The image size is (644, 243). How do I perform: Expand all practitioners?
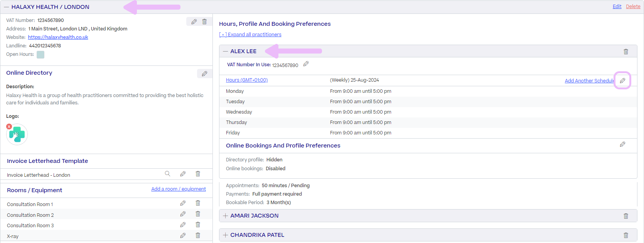[x=250, y=35]
